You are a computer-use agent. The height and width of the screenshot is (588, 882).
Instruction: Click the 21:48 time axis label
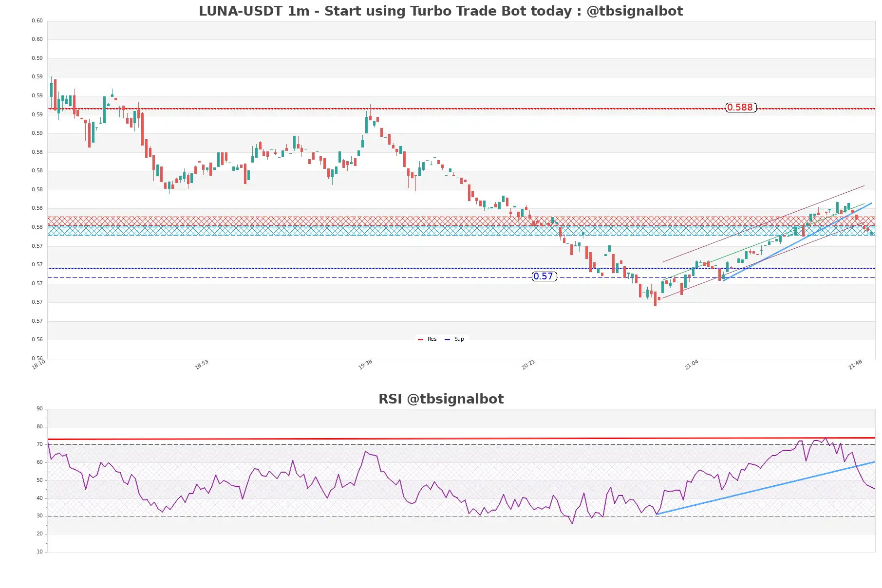[x=855, y=365]
